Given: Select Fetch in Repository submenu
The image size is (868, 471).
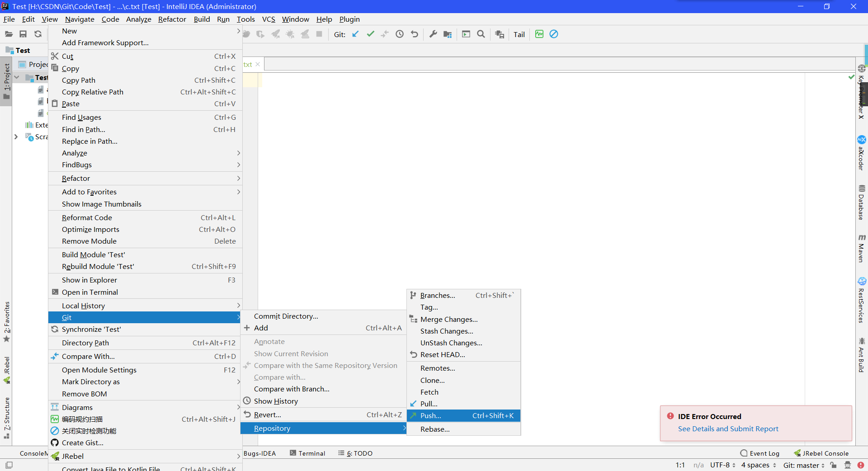Looking at the screenshot, I should click(x=463, y=392).
